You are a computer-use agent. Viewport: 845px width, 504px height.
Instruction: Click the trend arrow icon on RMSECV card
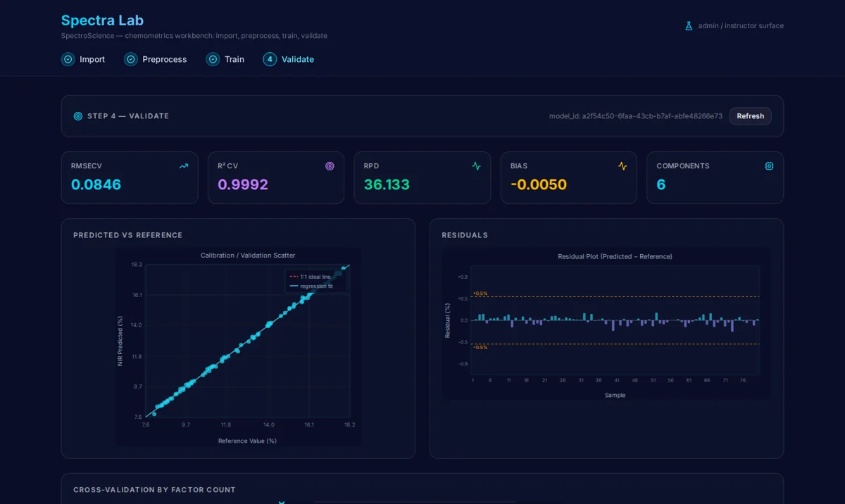coord(184,166)
